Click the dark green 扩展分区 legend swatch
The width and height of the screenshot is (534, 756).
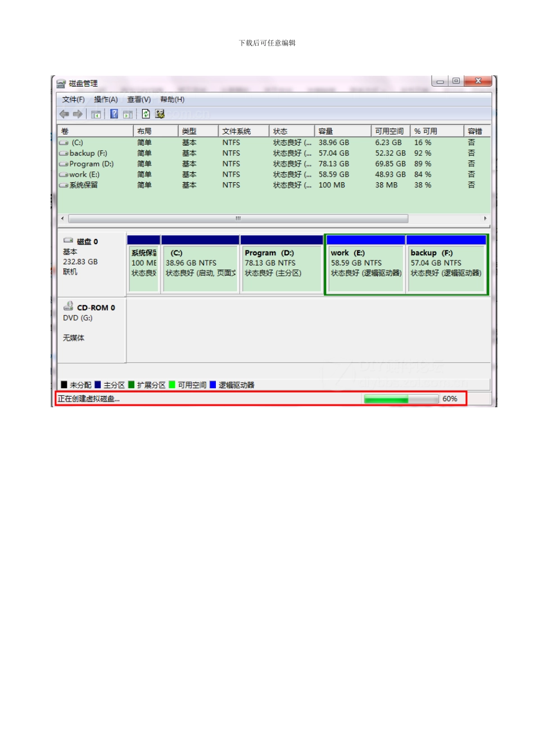(x=132, y=385)
